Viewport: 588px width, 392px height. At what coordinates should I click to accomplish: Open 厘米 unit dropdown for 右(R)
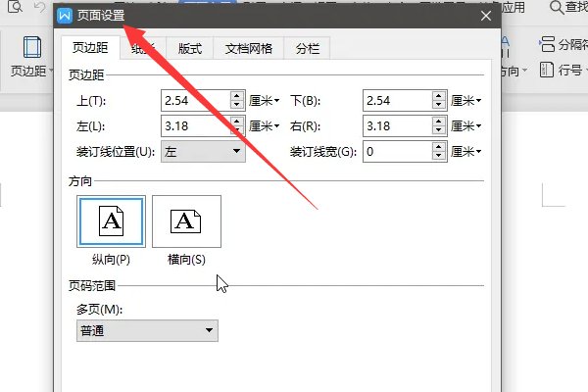466,126
